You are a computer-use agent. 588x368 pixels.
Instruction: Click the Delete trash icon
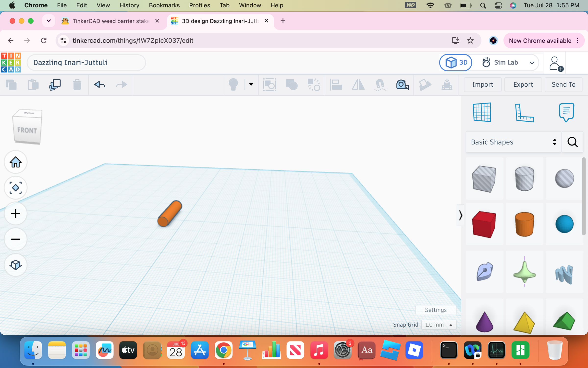pos(77,85)
